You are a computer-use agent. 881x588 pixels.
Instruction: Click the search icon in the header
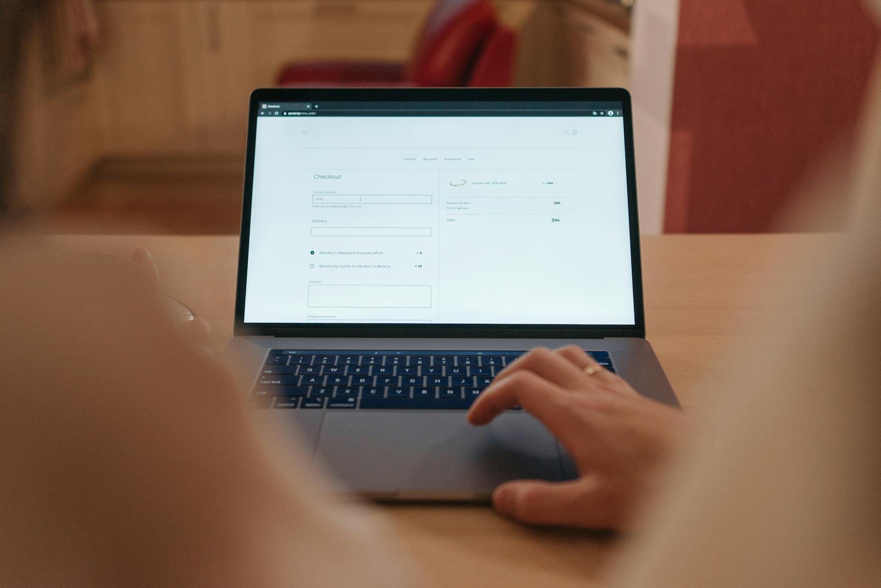coord(566,133)
